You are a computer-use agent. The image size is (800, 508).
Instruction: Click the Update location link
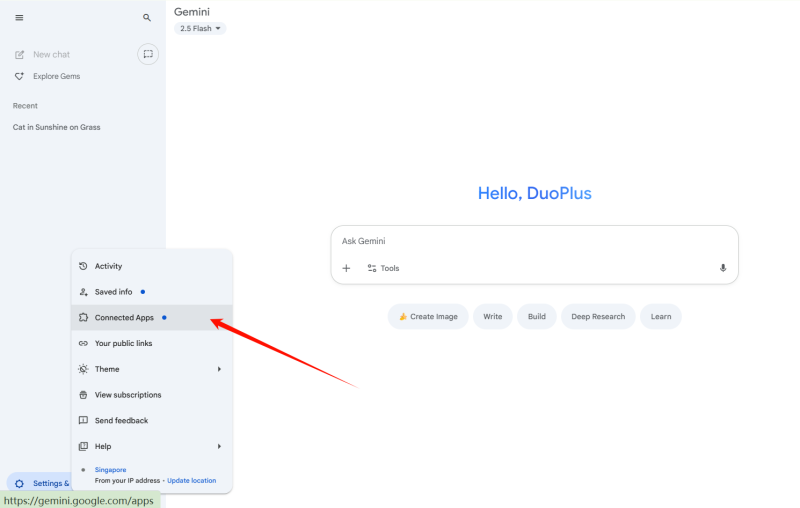pyautogui.click(x=191, y=481)
